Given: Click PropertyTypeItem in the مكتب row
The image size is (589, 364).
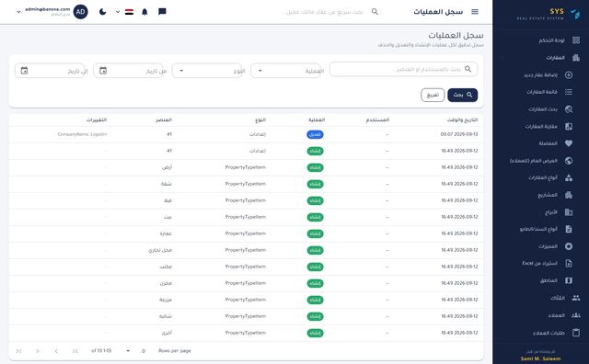Looking at the screenshot, I should click(x=246, y=267).
